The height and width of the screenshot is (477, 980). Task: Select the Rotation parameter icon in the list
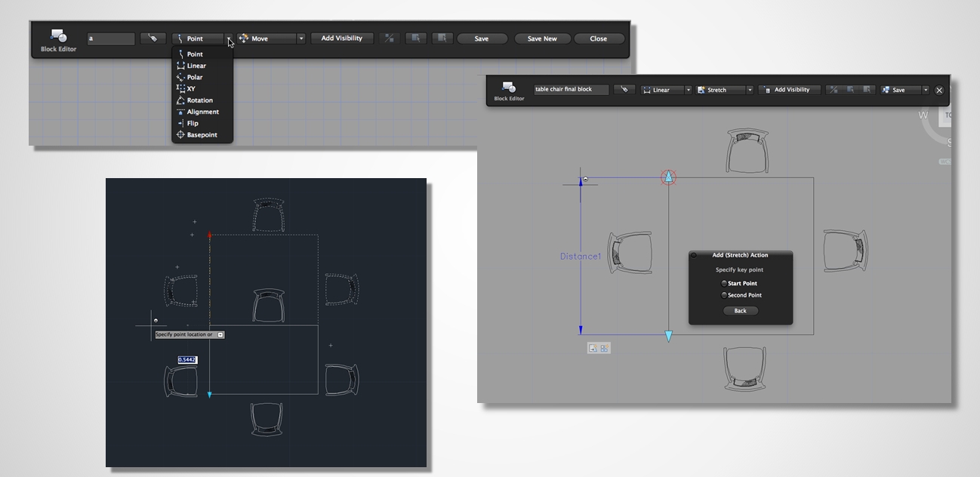[x=180, y=100]
